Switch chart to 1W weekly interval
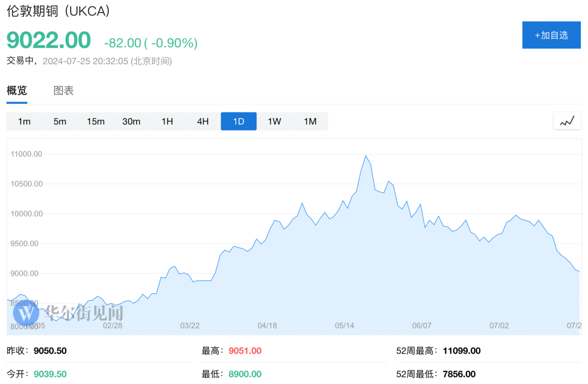The image size is (588, 384). pyautogui.click(x=274, y=121)
